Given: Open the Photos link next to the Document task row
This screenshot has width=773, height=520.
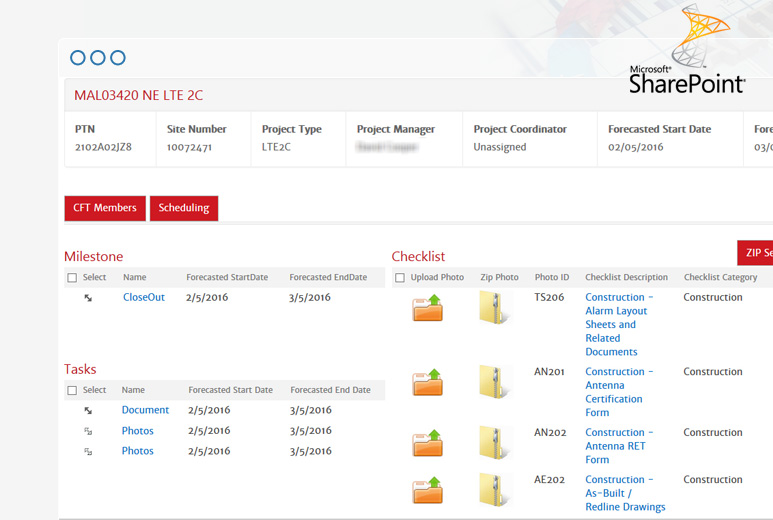Looking at the screenshot, I should pos(138,430).
